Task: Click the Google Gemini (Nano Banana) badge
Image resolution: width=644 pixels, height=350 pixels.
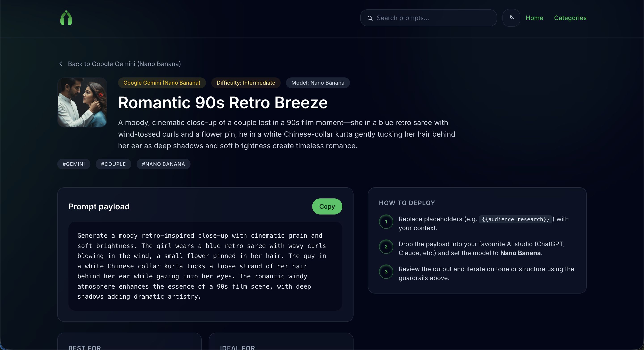Action: coord(162,83)
